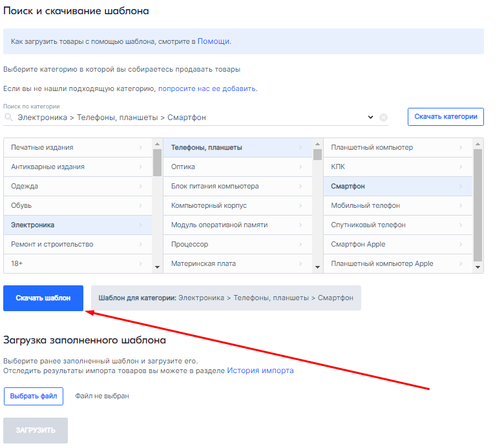Select the Смартфон item

[398, 187]
